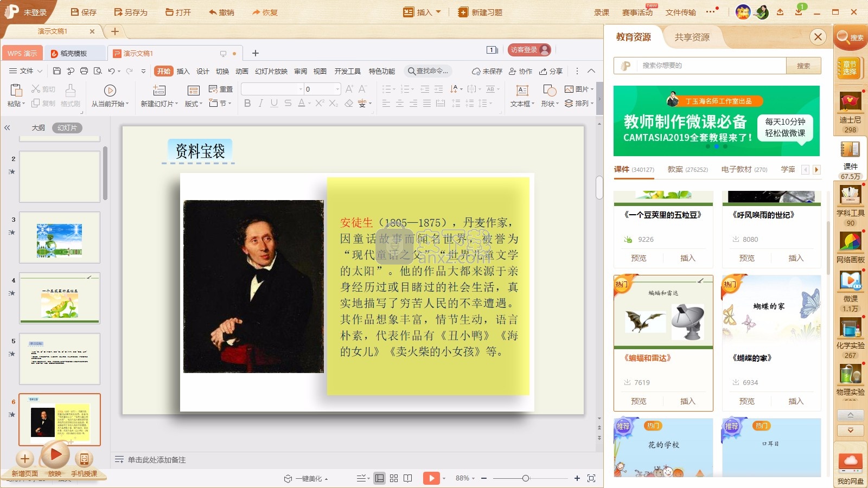Click 插入 for 《蝴蝶的家》
Screen dimensions: 868x488
pyautogui.click(x=796, y=401)
